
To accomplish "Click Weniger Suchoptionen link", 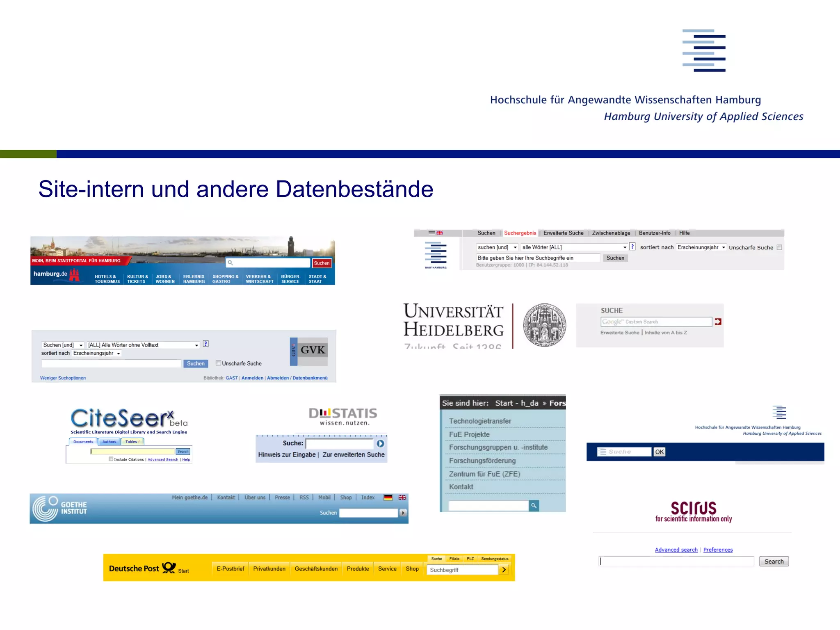I will pyautogui.click(x=63, y=378).
